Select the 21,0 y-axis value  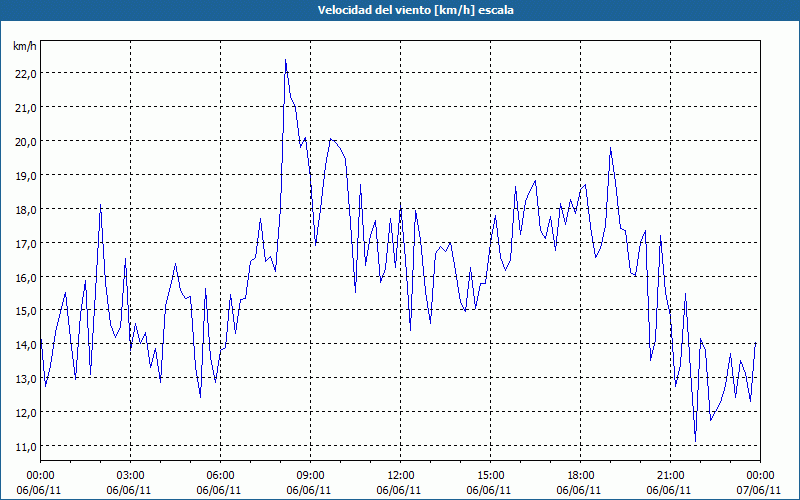tap(26, 108)
